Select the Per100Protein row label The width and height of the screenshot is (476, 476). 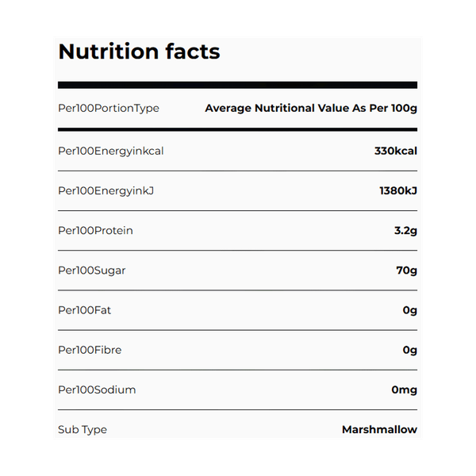coord(95,231)
